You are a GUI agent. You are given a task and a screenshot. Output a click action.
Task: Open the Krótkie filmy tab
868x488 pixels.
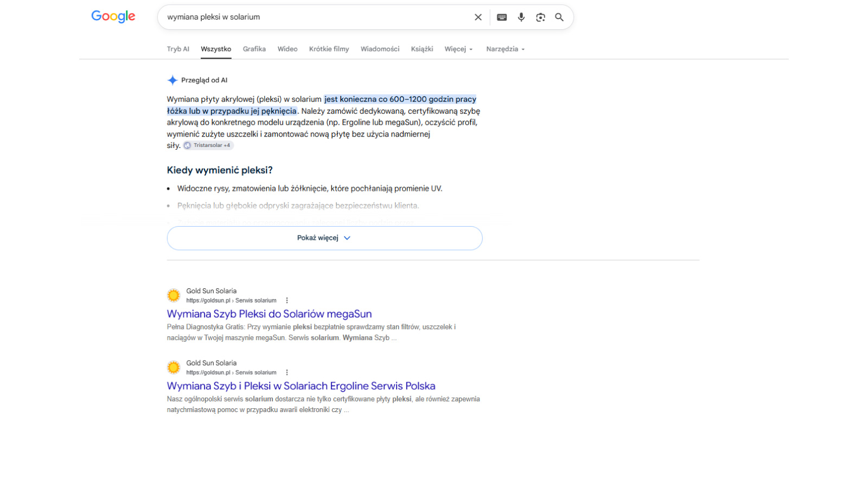coord(329,49)
